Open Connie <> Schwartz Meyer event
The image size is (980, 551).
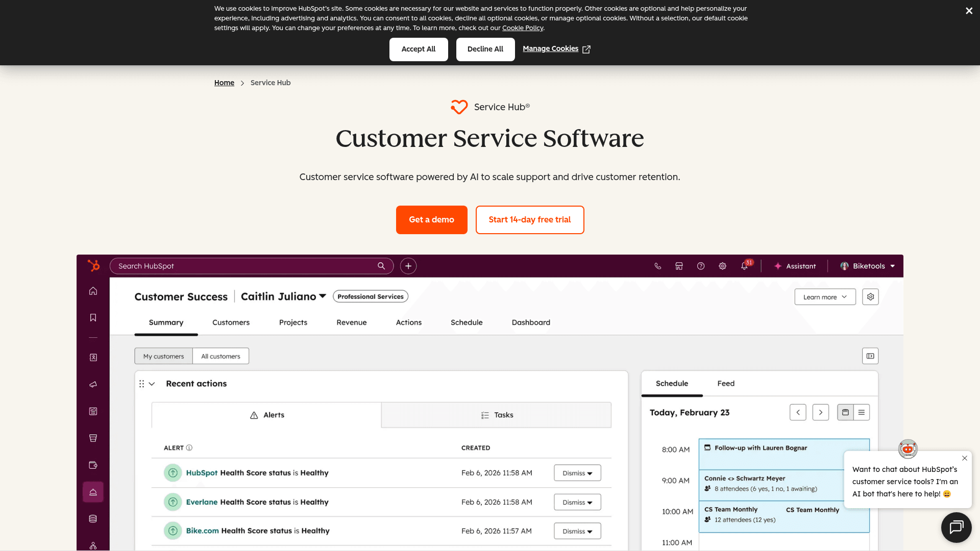pyautogui.click(x=771, y=485)
